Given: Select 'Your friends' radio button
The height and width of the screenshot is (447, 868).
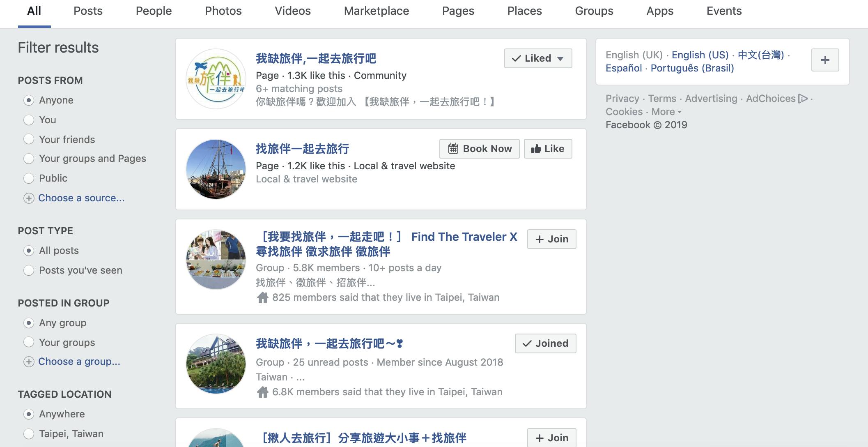Looking at the screenshot, I should tap(29, 139).
